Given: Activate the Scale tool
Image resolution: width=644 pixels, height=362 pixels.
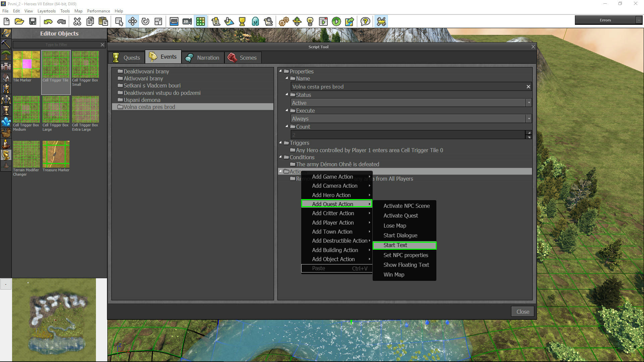Looking at the screenshot, I should (158, 21).
